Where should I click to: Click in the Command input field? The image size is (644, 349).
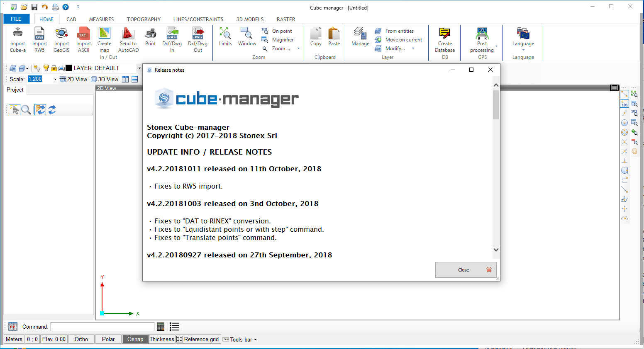pos(102,327)
